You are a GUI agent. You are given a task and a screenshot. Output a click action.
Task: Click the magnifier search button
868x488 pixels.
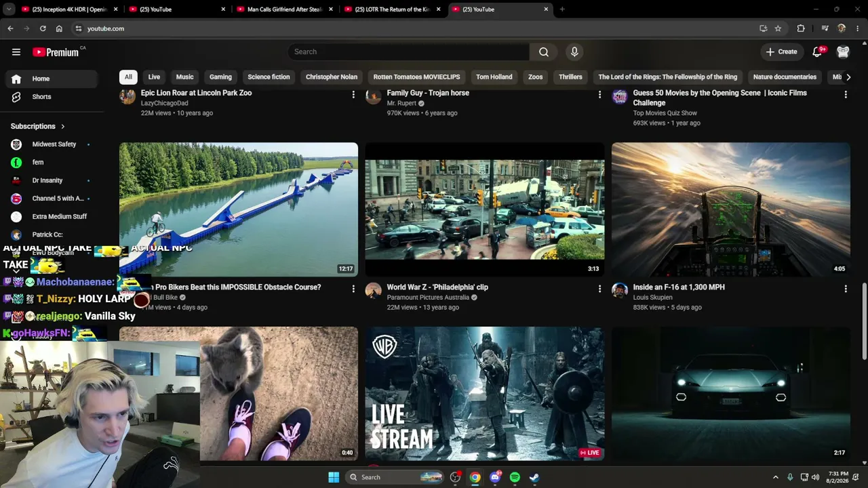544,52
